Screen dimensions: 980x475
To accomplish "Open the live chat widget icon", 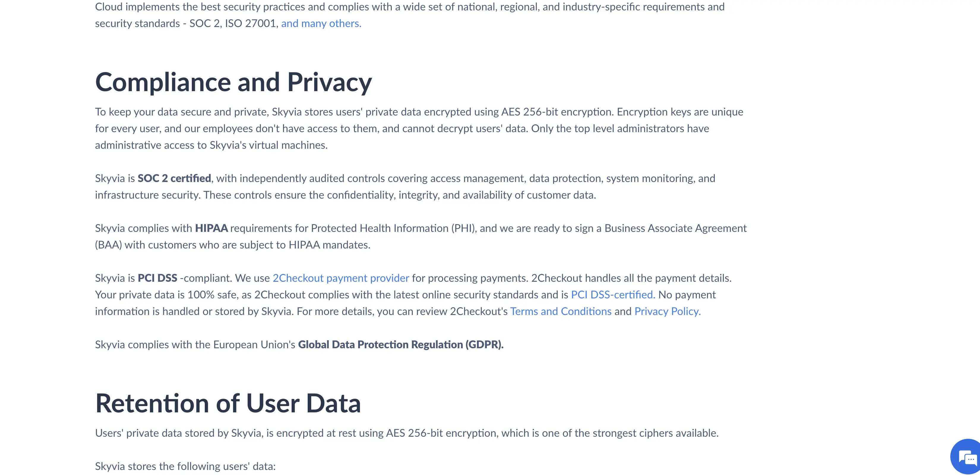I will [x=967, y=457].
